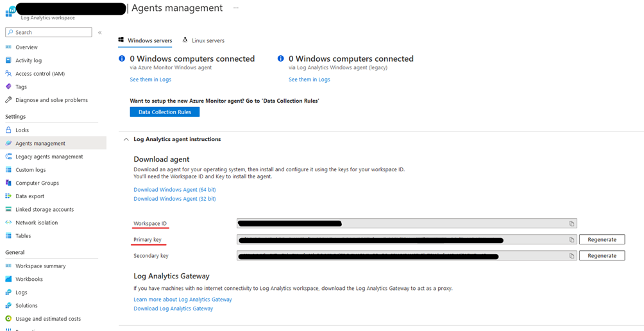Download Windows Agent (32 bit)
This screenshot has width=644, height=331.
(x=174, y=199)
